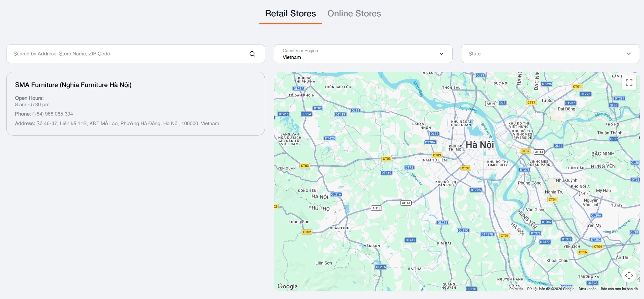Click the Đại Đồng label on the map
Screen dimensions: 644x299
click(x=566, y=109)
